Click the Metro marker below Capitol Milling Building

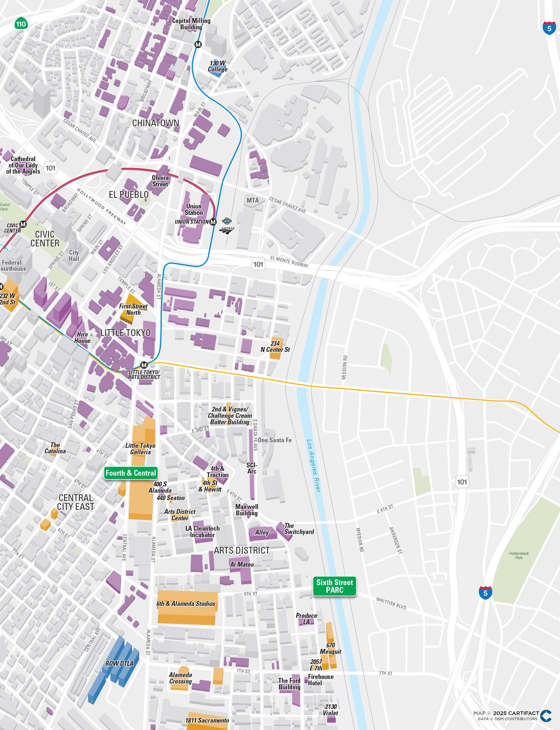click(x=198, y=44)
